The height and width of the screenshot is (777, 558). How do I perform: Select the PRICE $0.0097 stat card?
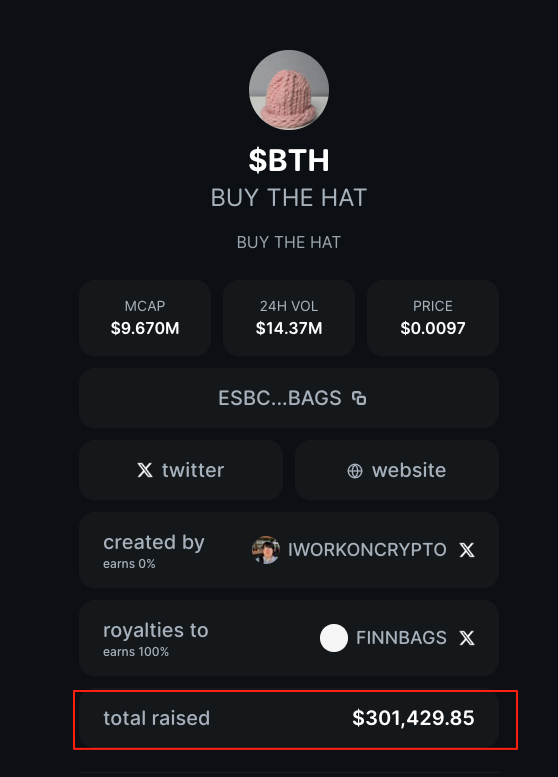[433, 318]
